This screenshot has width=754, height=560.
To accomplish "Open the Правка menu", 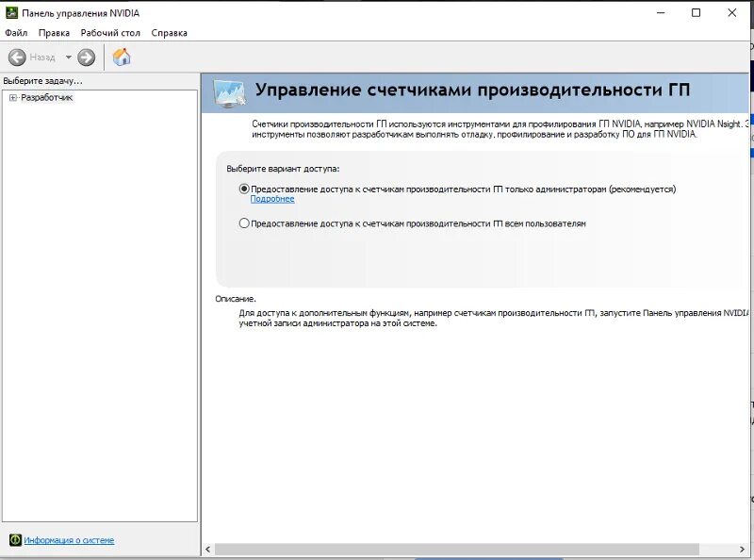I will pos(54,33).
